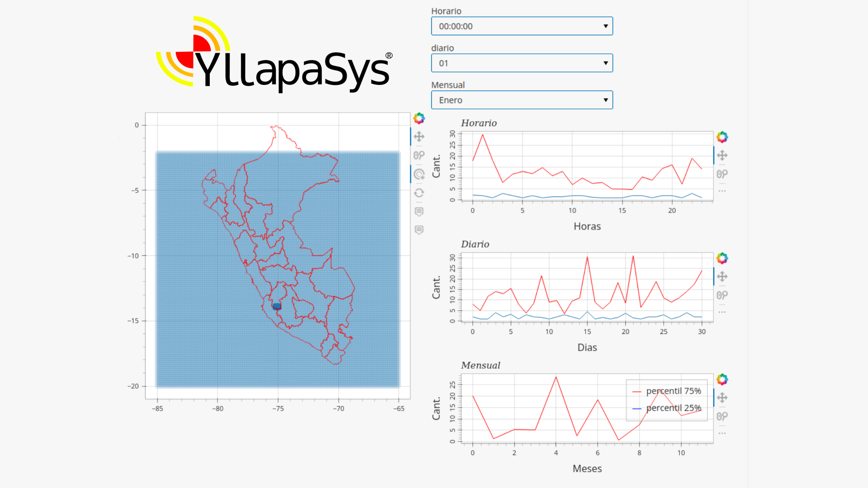Screen dimensions: 868x488
Task: Open diario dropdown showing 01
Action: (522, 63)
